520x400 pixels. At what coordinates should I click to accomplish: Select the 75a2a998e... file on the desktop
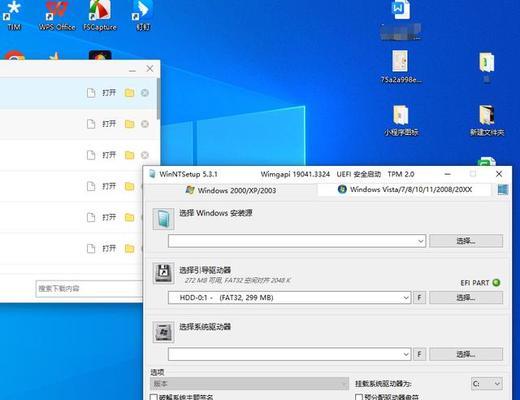pos(400,67)
